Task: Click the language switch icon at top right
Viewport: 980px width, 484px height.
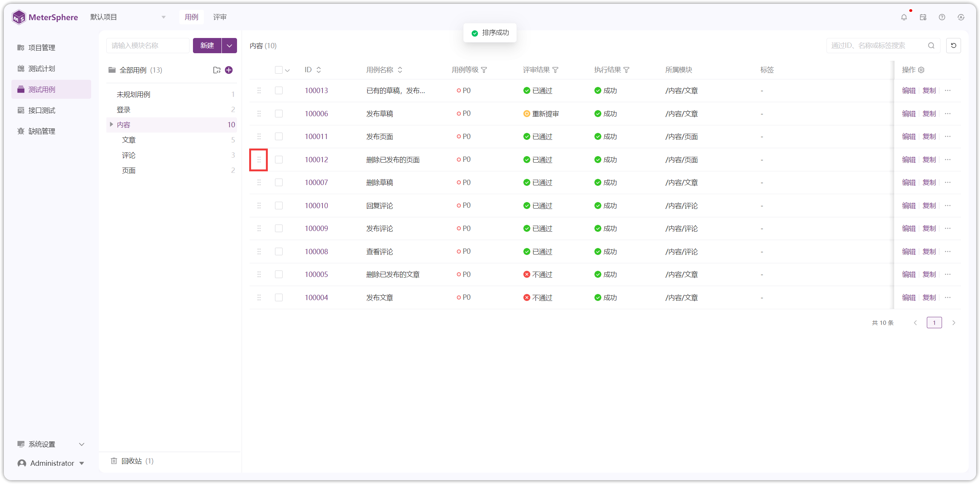Action: click(961, 17)
